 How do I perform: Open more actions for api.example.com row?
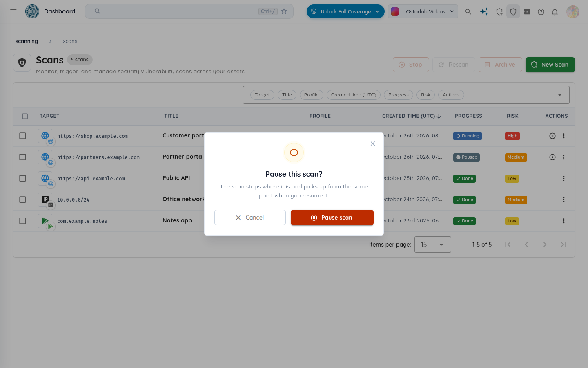tap(564, 178)
